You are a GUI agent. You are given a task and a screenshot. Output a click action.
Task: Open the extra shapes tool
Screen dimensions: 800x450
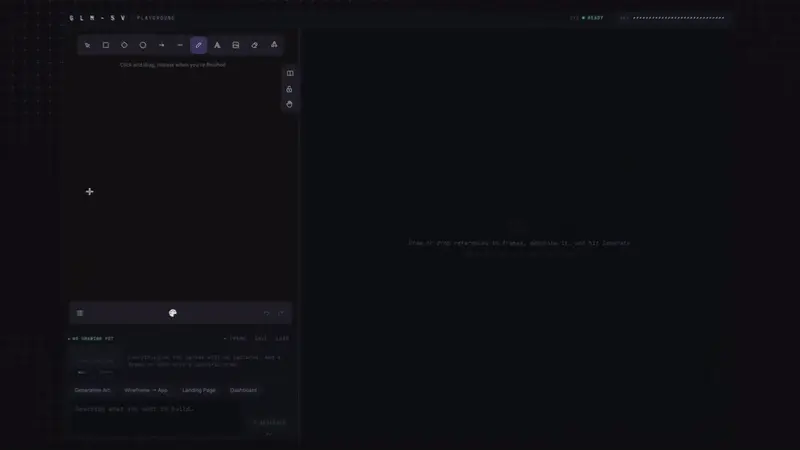point(274,45)
